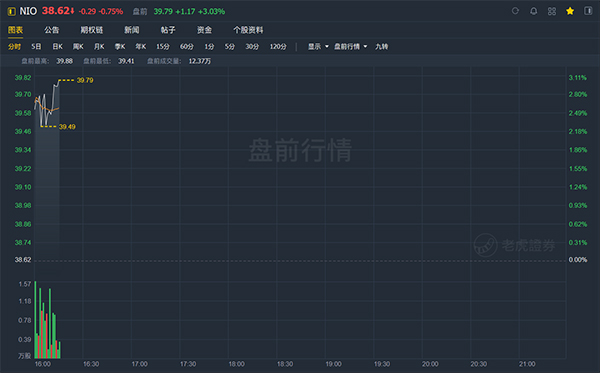Open the price alert bell icon
This screenshot has width=600, height=373.
point(533,11)
